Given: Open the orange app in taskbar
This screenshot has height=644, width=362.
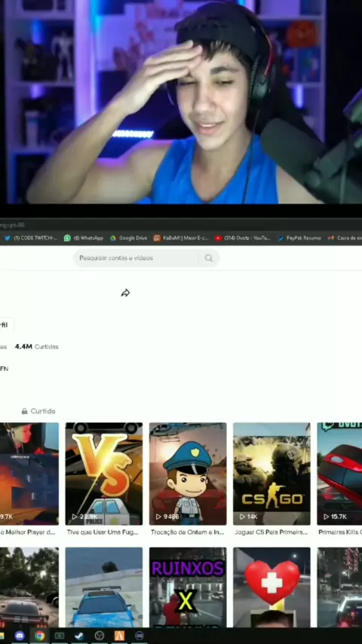Looking at the screenshot, I should (x=119, y=636).
